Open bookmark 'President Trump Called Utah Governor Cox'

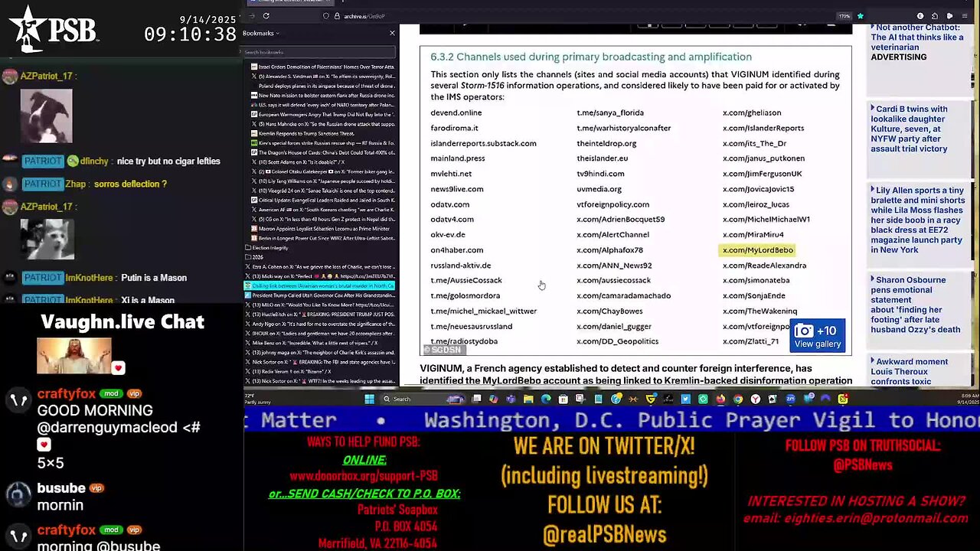322,295
